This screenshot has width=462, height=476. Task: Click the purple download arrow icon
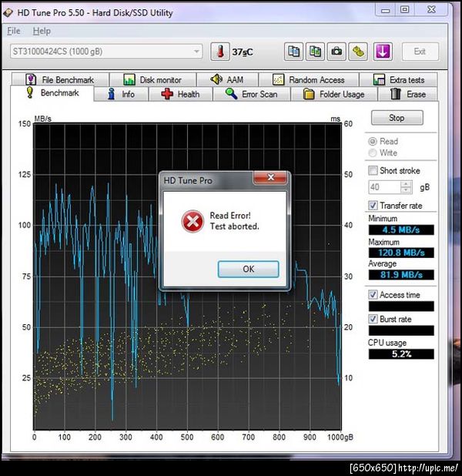383,52
